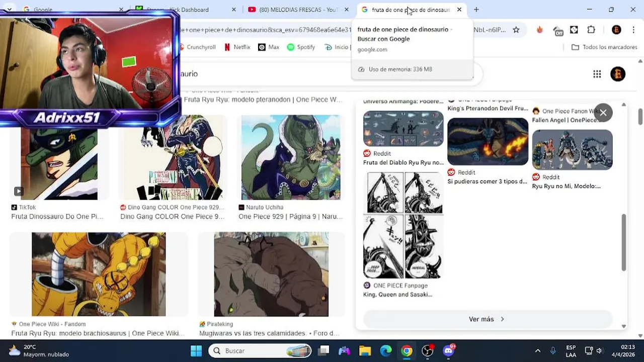Close the MELODIAS FRESCAS YouTube tab
The width and height of the screenshot is (644, 362).
[x=346, y=10]
